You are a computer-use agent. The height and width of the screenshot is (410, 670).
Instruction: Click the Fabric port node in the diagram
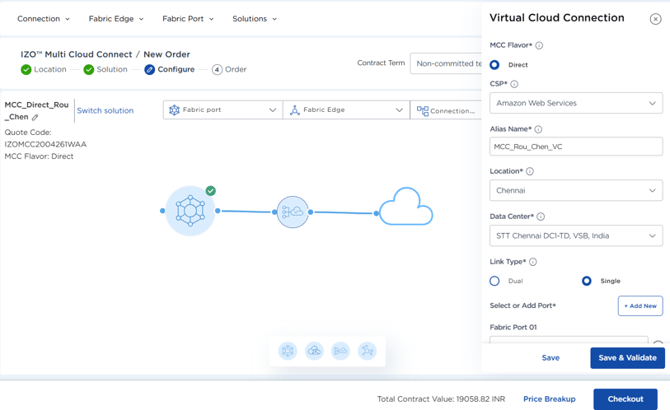pyautogui.click(x=190, y=211)
